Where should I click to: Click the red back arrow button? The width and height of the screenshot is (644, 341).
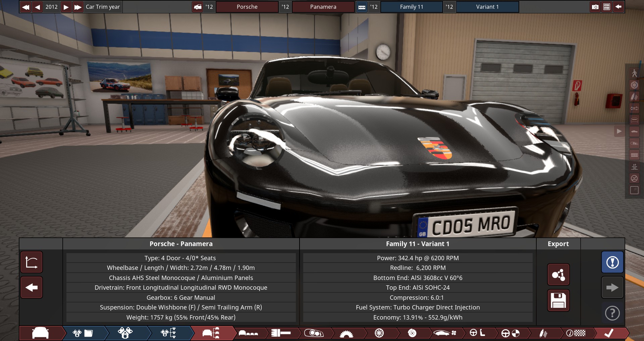(x=32, y=287)
